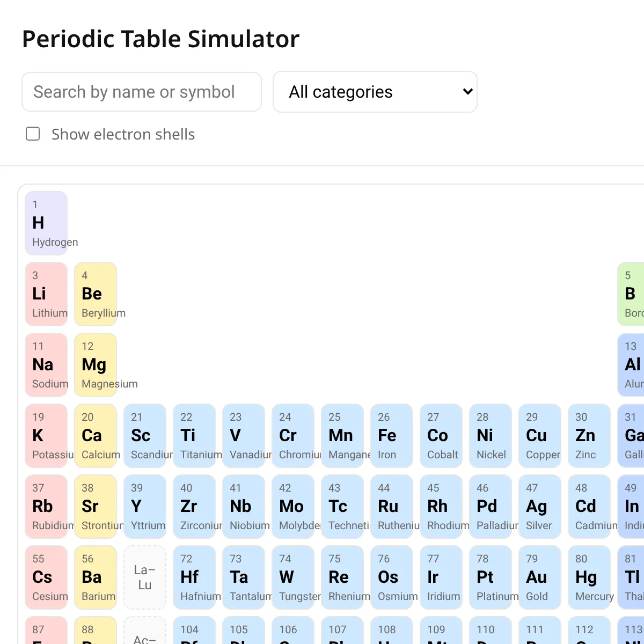Choose the Magnesium element tile
The image size is (644, 644).
point(96,365)
